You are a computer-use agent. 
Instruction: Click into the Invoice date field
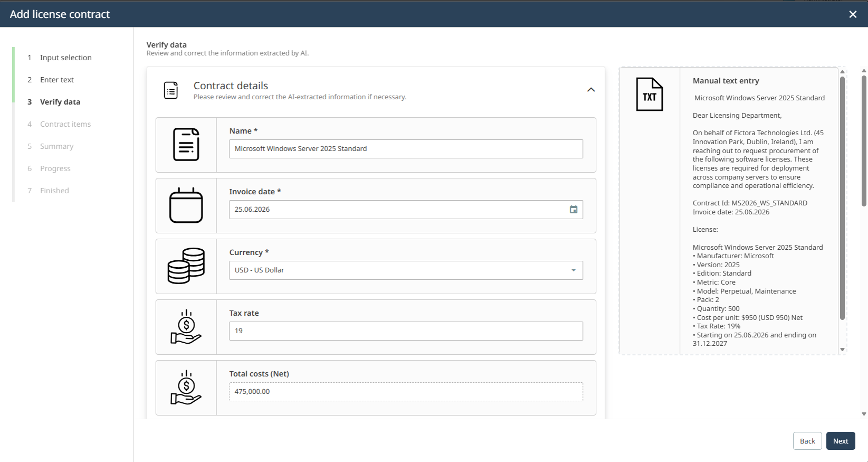point(406,210)
